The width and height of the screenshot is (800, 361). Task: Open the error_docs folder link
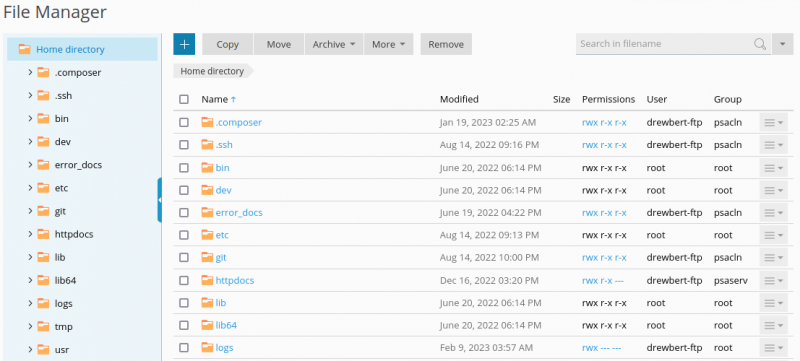pos(239,213)
